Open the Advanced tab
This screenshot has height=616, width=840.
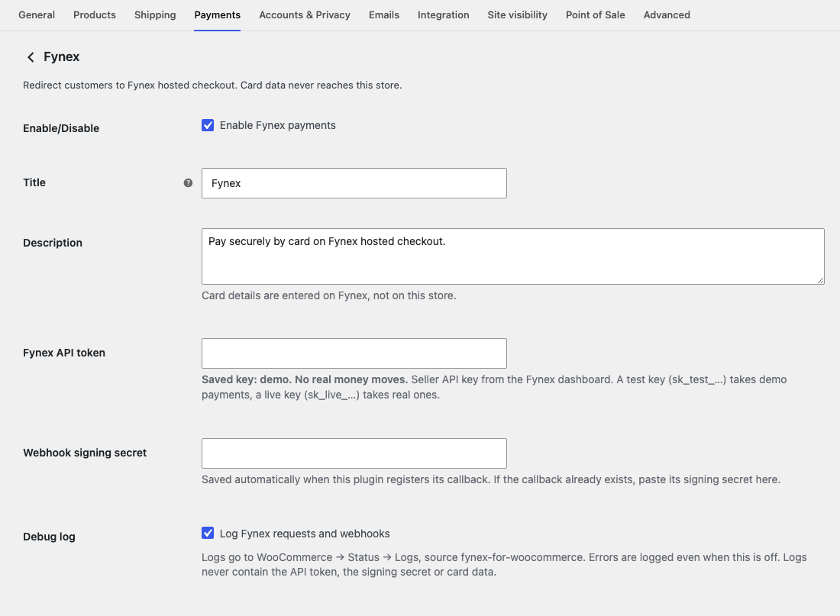(667, 15)
